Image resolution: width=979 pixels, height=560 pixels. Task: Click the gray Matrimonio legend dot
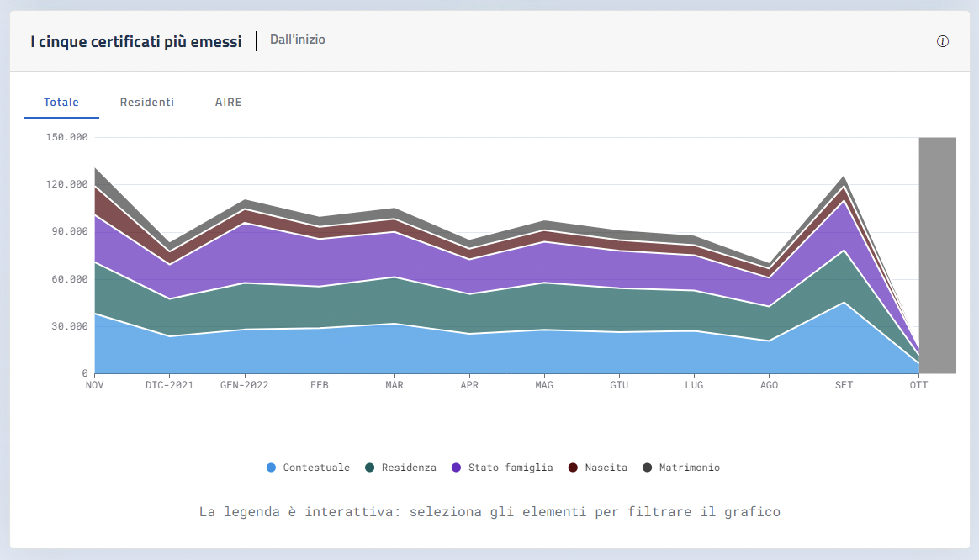coord(648,467)
